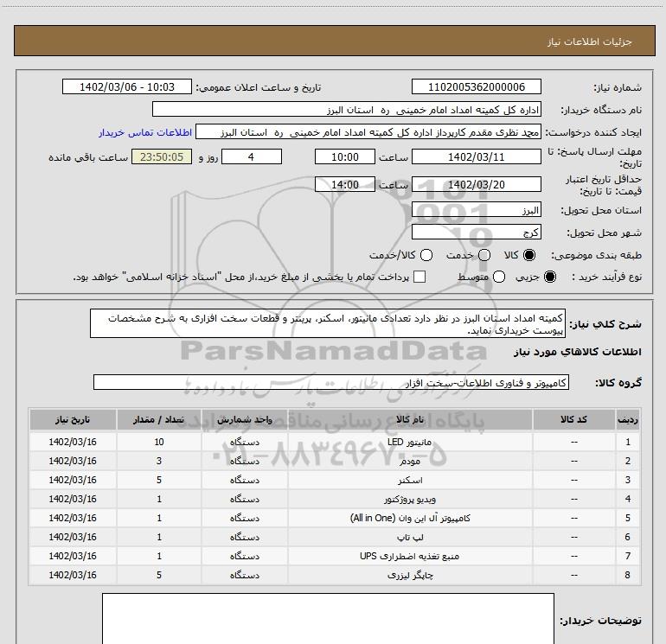The image size is (666, 644).
Task: Select the کامپیوتر آل این وان row name
Action: pyautogui.click(x=410, y=518)
